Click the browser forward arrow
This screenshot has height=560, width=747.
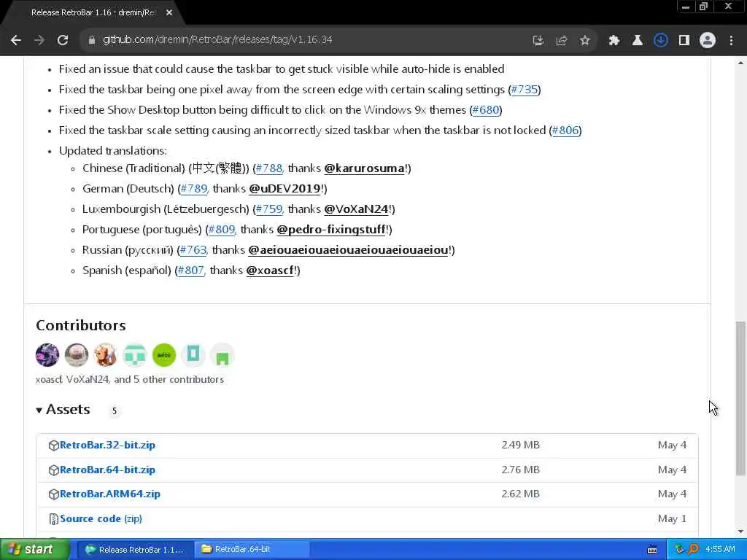[39, 40]
